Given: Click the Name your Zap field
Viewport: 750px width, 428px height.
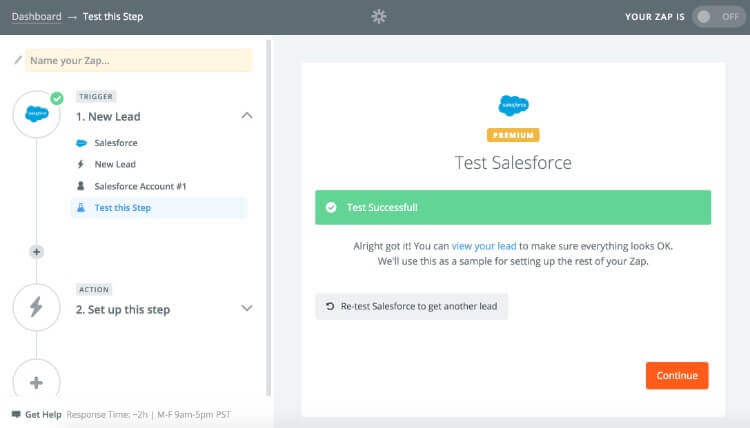Looking at the screenshot, I should click(x=139, y=60).
